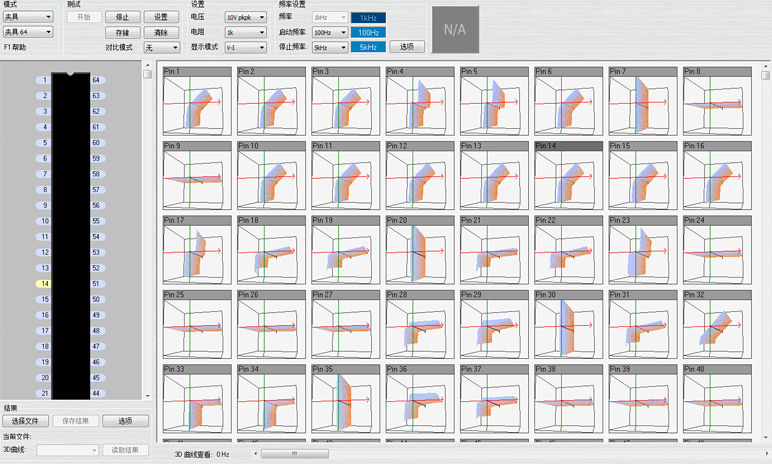Select pin 20 badge on chip diagram

(45, 378)
